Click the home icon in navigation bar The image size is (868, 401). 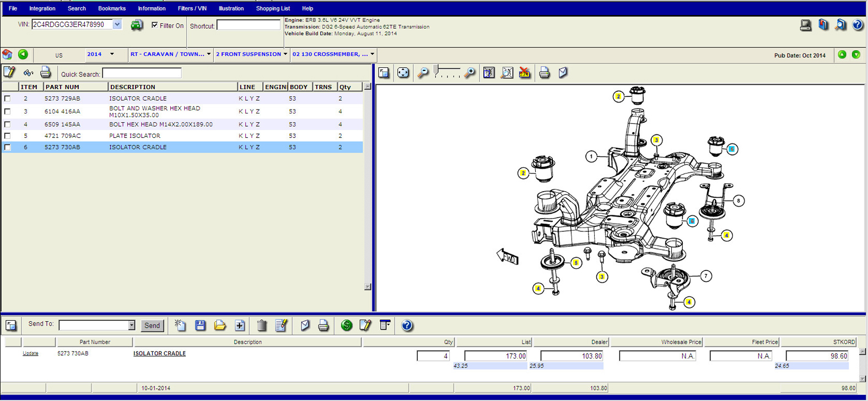pos(8,54)
